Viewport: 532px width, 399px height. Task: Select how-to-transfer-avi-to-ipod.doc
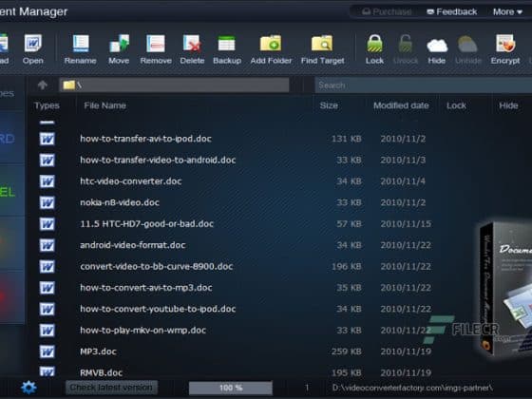point(145,139)
